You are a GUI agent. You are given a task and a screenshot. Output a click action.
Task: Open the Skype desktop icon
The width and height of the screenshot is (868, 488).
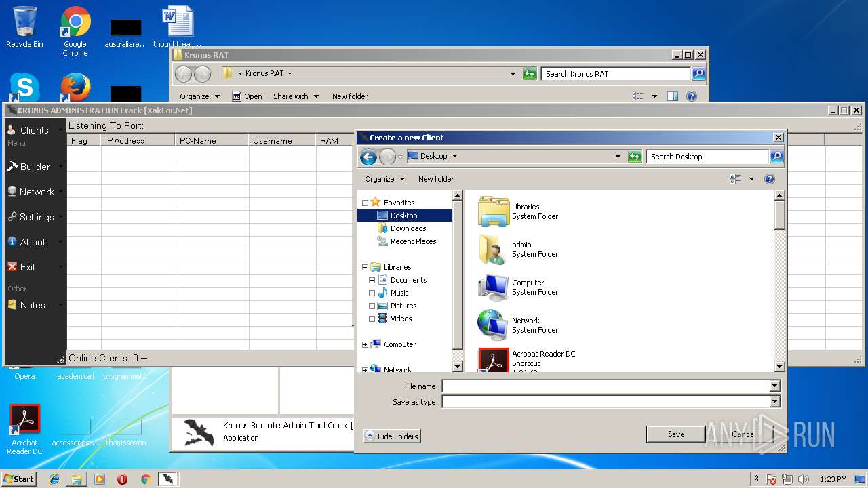click(x=24, y=87)
